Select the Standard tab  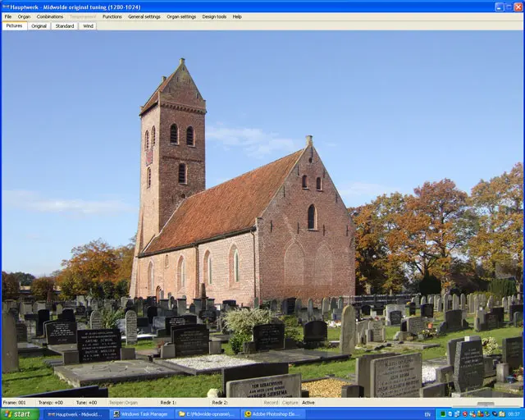click(64, 26)
